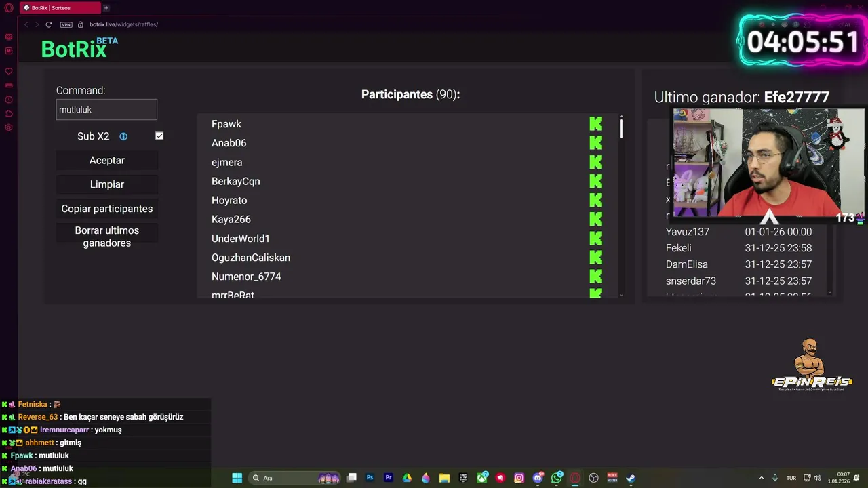Open OBS Studio from the taskbar

[x=593, y=478]
